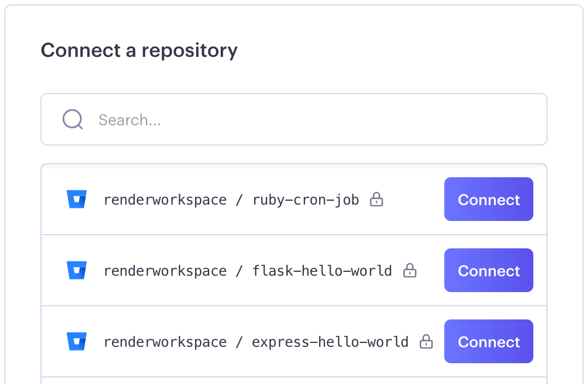588x384 pixels.
Task: Connect the express-hello-world repository
Action: pos(488,341)
